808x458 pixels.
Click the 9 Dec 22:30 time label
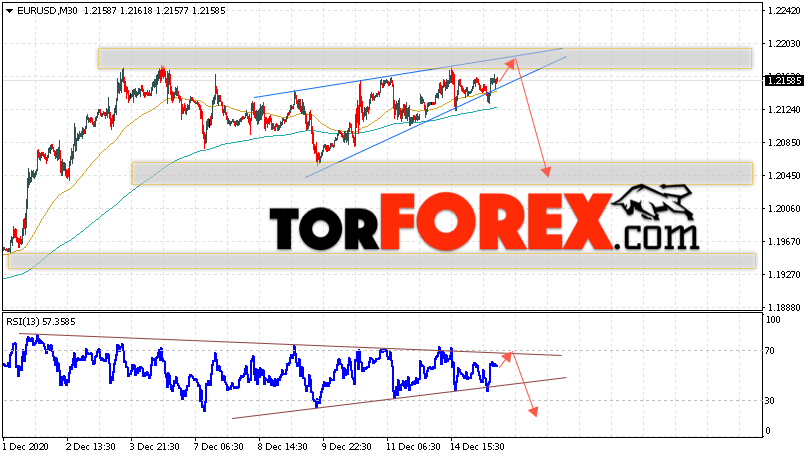tap(346, 447)
